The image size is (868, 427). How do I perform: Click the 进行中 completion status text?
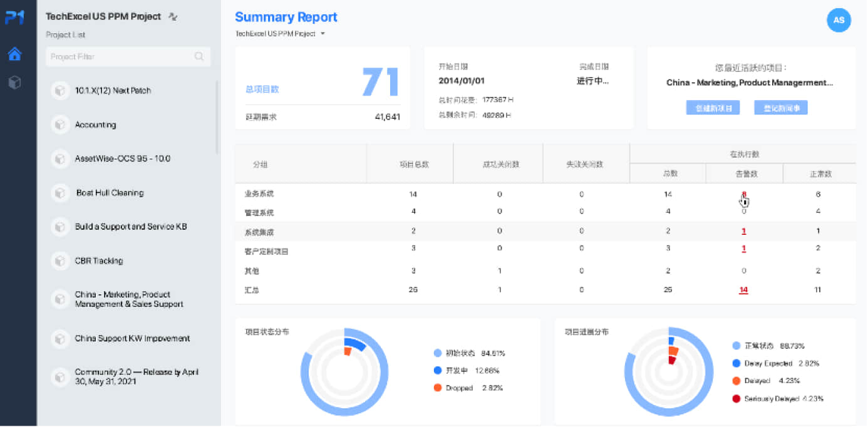(592, 81)
